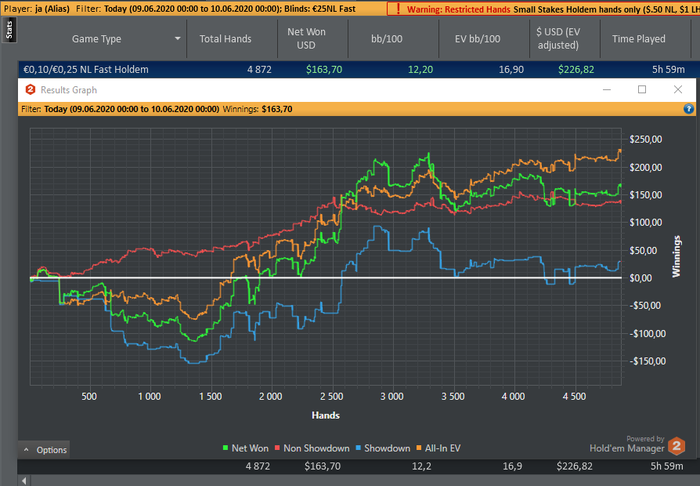Viewport: 700px width, 486px height.
Task: Toggle the blue Showdown legend swatch
Action: tap(358, 448)
